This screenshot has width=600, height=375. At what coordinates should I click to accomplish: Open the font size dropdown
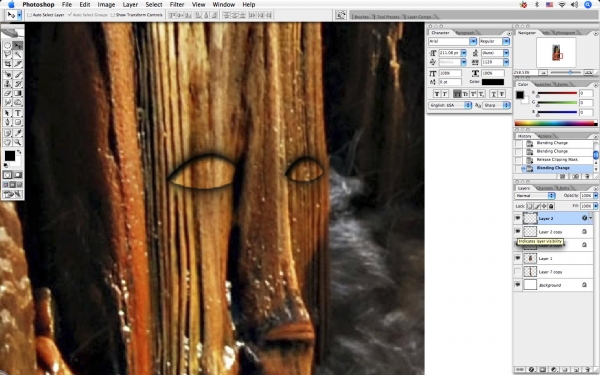point(464,53)
